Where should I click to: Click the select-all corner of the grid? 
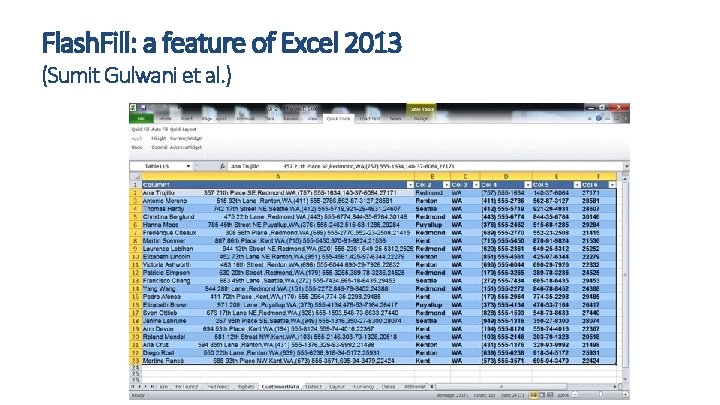[x=135, y=176]
